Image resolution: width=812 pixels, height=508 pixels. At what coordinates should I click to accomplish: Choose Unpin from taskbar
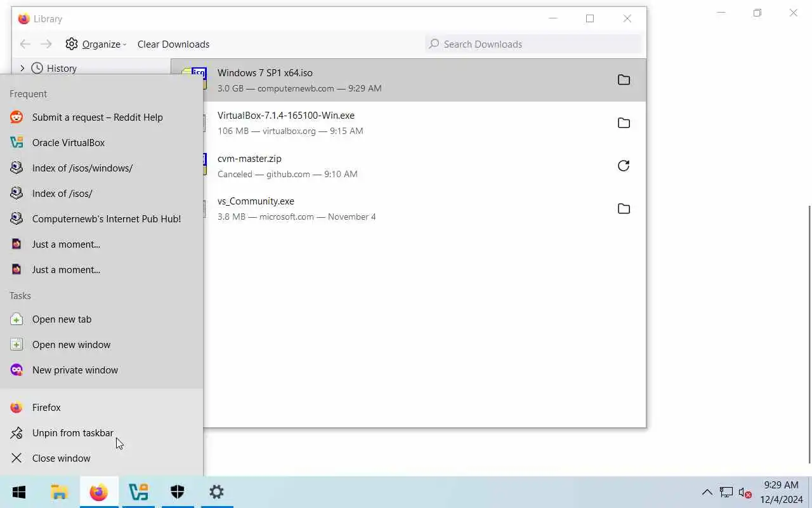101,432
